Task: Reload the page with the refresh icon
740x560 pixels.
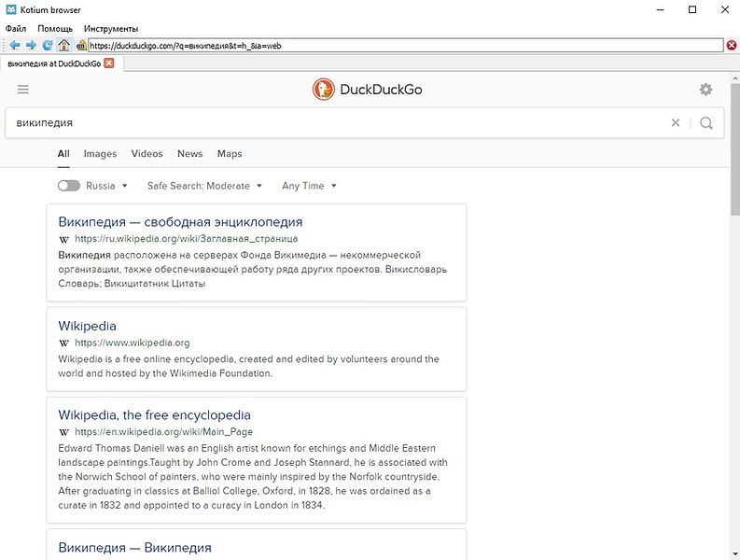Action: (48, 46)
